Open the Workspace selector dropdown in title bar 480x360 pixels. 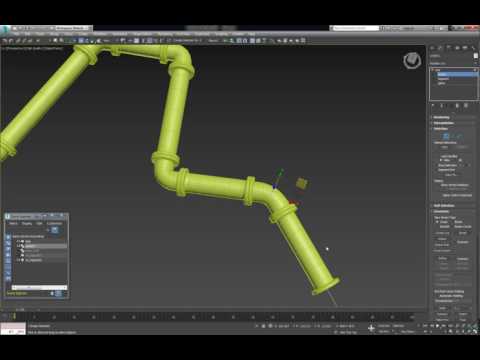(72, 28)
